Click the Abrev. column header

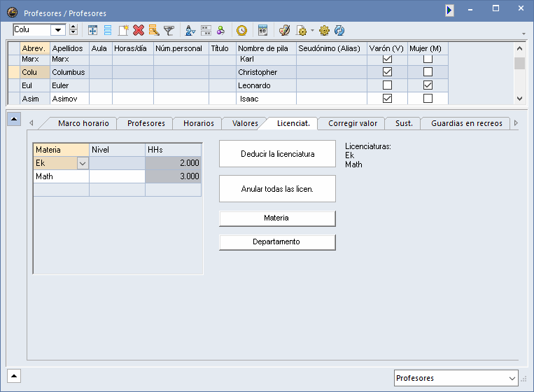[x=35, y=48]
